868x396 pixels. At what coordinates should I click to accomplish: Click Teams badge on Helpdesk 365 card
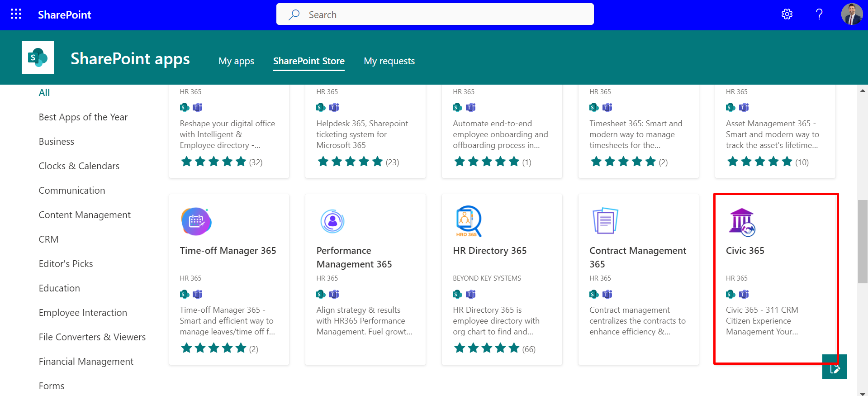pyautogui.click(x=334, y=107)
